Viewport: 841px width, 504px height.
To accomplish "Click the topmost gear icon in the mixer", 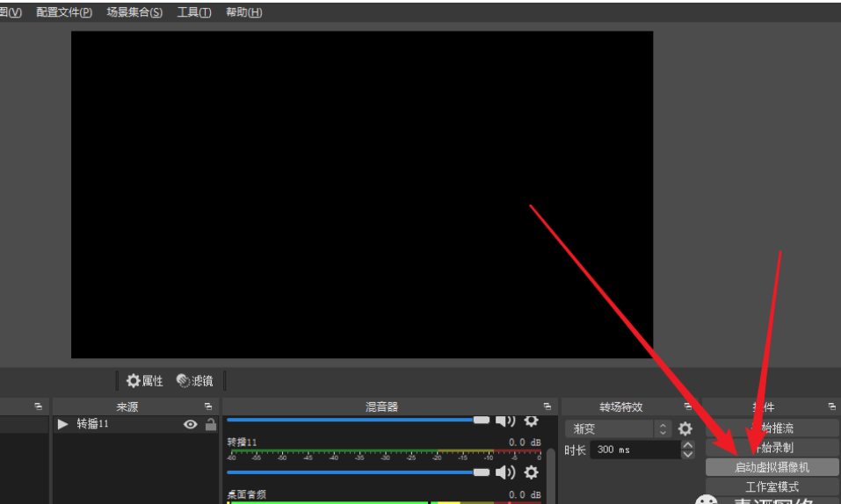I will (531, 421).
